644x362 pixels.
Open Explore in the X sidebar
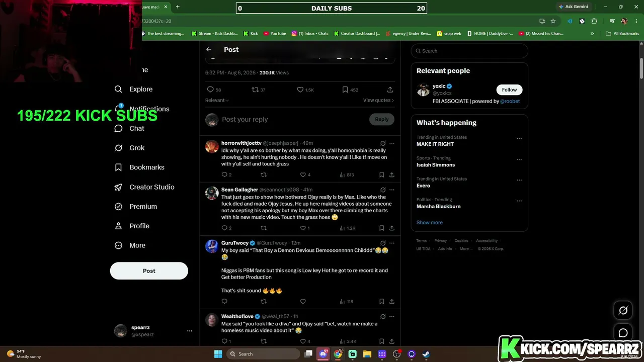(x=133, y=89)
